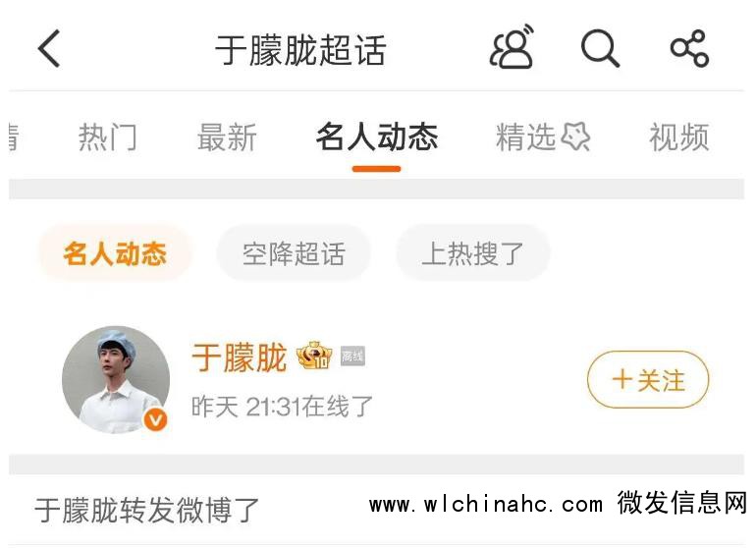
Task: Tap the share icon
Action: tap(689, 48)
